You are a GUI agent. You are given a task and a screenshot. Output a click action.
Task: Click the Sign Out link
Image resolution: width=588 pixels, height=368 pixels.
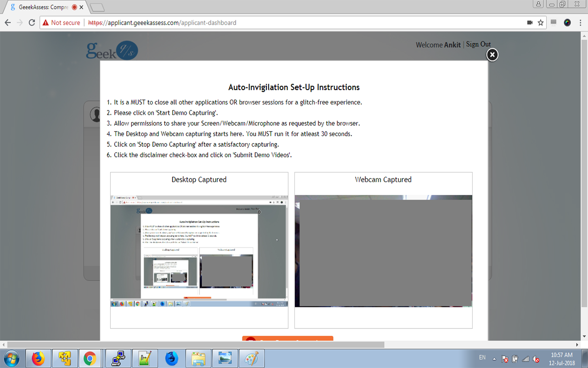coord(478,44)
